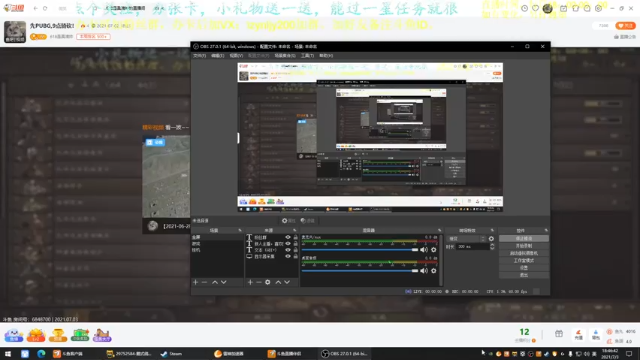Open the Tools (T) menu in OBS
This screenshot has width=640, height=360.
pyautogui.click(x=307, y=56)
